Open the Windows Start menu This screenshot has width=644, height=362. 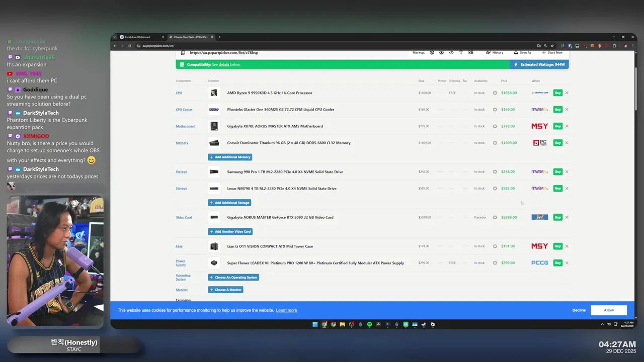(315, 324)
